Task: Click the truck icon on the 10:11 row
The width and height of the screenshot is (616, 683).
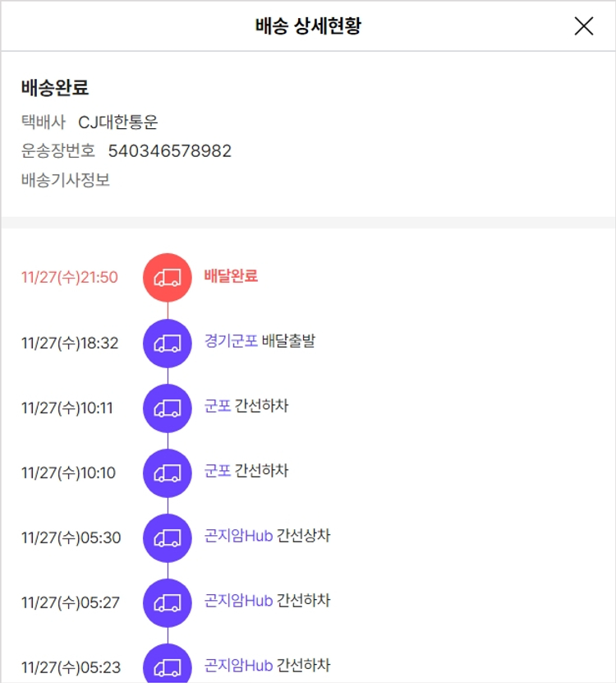Action: pos(168,408)
